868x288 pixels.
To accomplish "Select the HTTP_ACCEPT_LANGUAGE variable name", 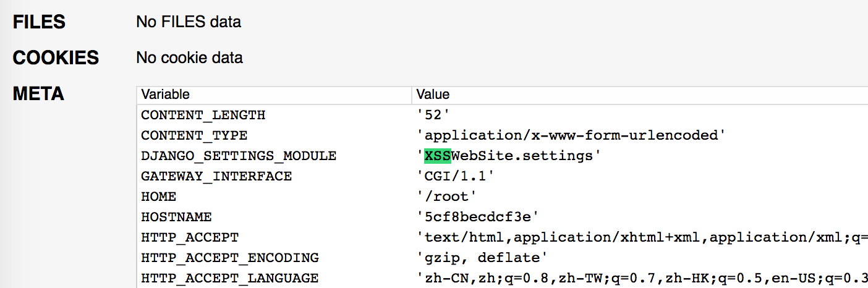I will click(x=230, y=278).
